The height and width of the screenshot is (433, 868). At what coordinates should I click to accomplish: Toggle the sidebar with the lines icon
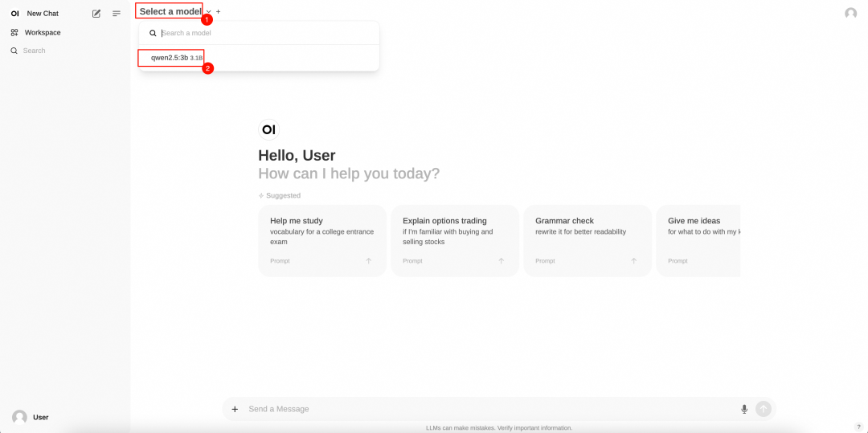pyautogui.click(x=117, y=14)
